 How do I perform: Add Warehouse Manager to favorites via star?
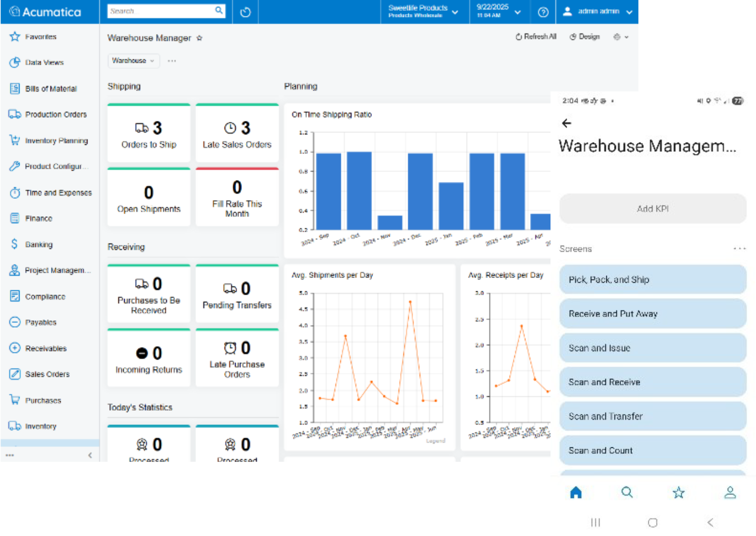point(199,38)
